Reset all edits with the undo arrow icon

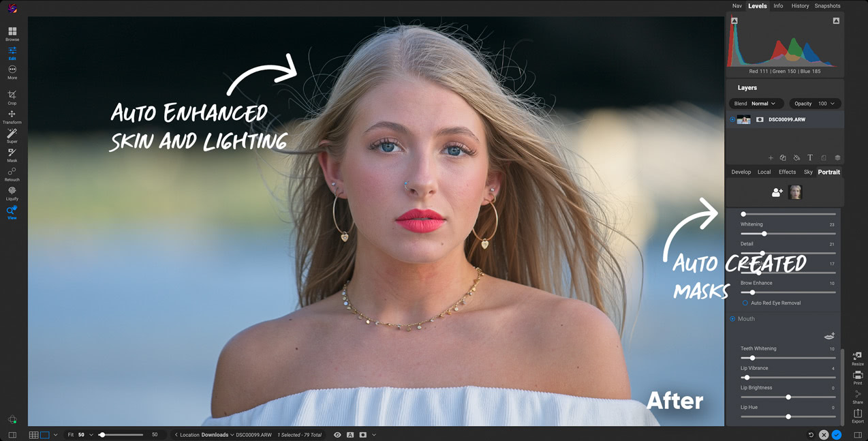[811, 435]
